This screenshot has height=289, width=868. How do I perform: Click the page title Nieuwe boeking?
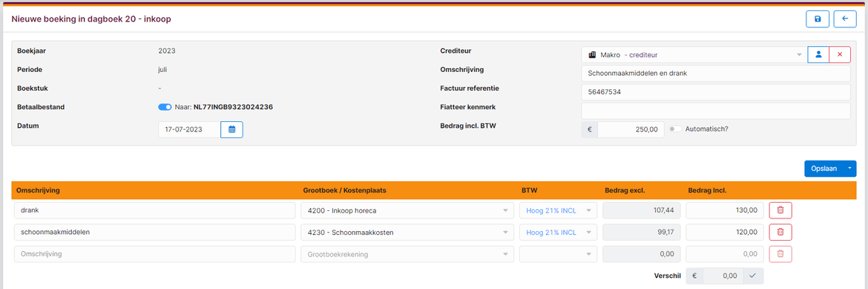tap(91, 19)
